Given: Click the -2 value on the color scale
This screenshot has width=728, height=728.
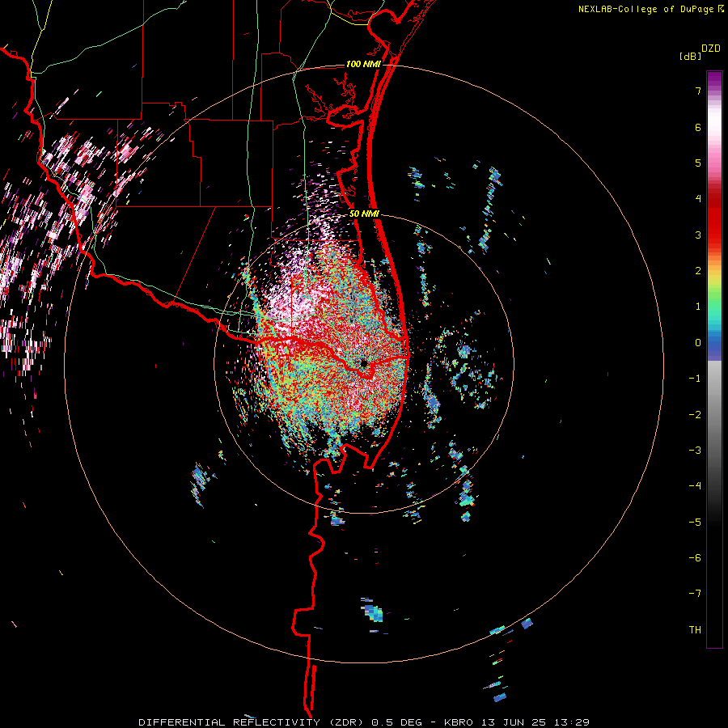Looking at the screenshot, I should click(x=695, y=415).
